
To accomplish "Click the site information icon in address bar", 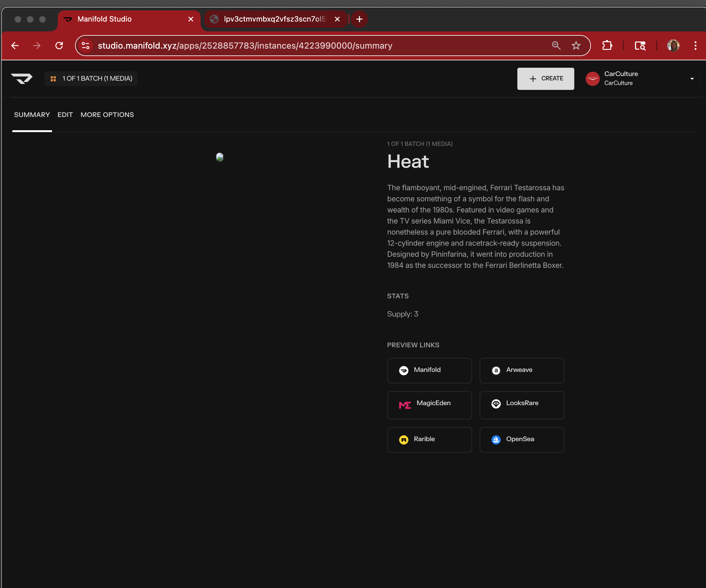I will click(86, 46).
